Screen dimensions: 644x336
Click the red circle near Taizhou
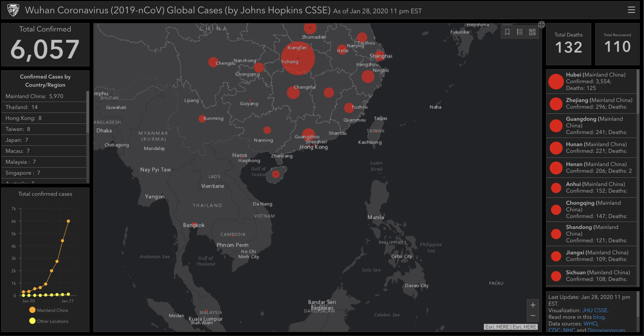[362, 37]
